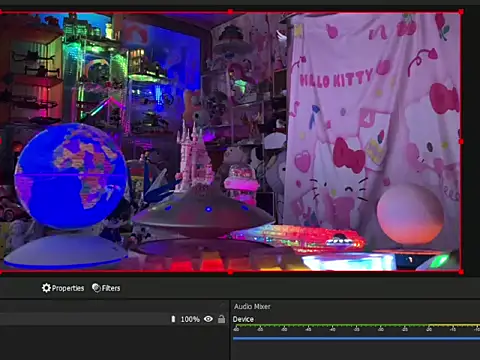The width and height of the screenshot is (480, 360).
Task: Click the blue globe in the preview
Action: (71, 176)
